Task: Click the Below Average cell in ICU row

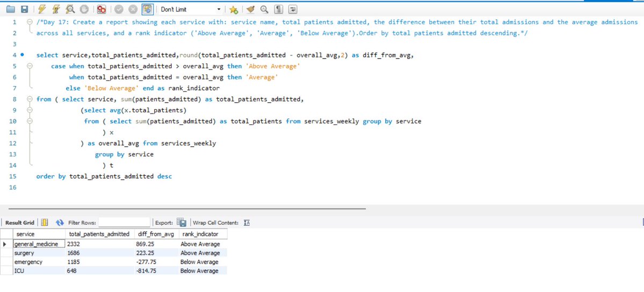Action: 203,271
